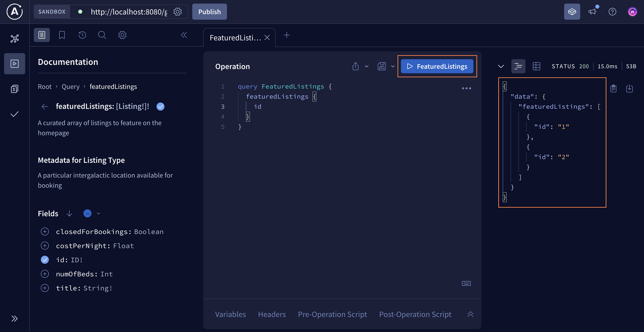Open the operation editor more options menu
Screen dimensions: 644x332
tap(466, 88)
